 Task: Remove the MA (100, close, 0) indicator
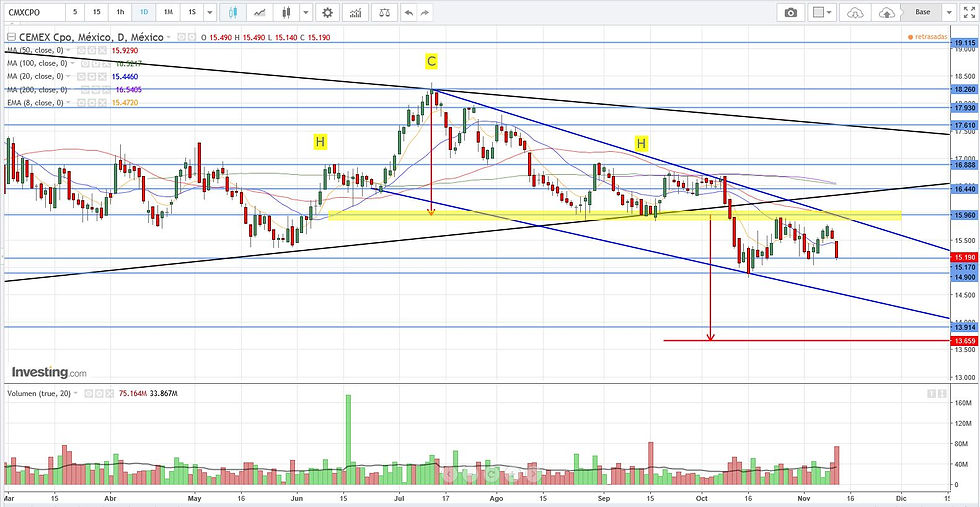pos(106,64)
